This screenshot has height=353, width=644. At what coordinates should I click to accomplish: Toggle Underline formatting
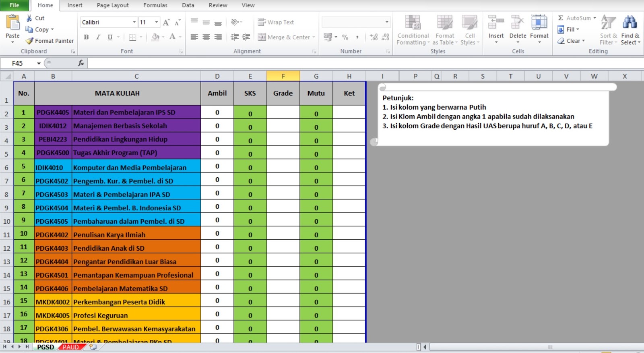[110, 37]
